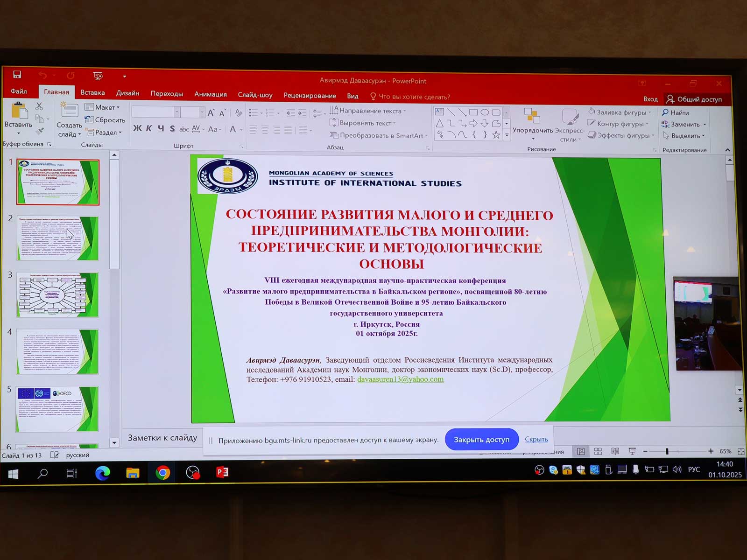Click the Закрыть доступ button
747x560 pixels.
(481, 440)
